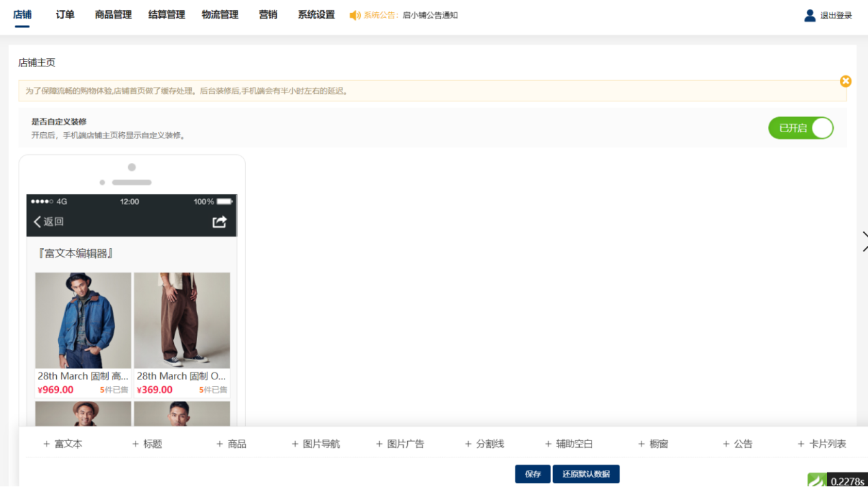
Task: Toggle the 已开启 custom decoration switch
Action: pyautogui.click(x=801, y=128)
